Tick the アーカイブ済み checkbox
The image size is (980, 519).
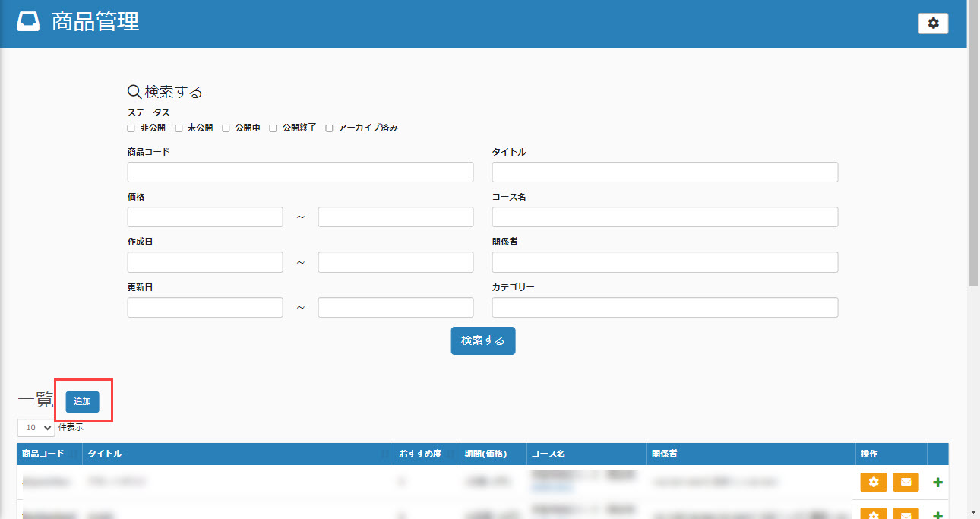(x=329, y=128)
